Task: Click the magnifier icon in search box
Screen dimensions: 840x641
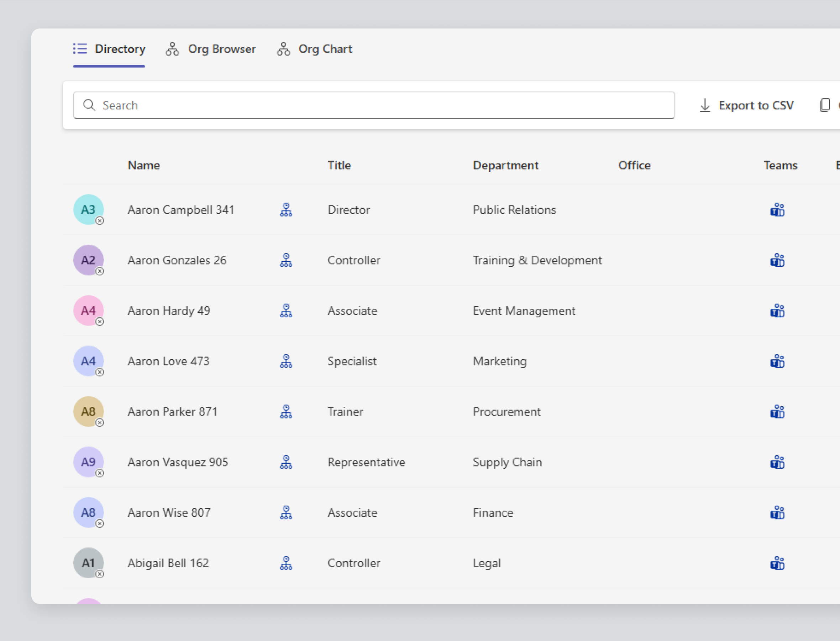Action: (x=89, y=105)
